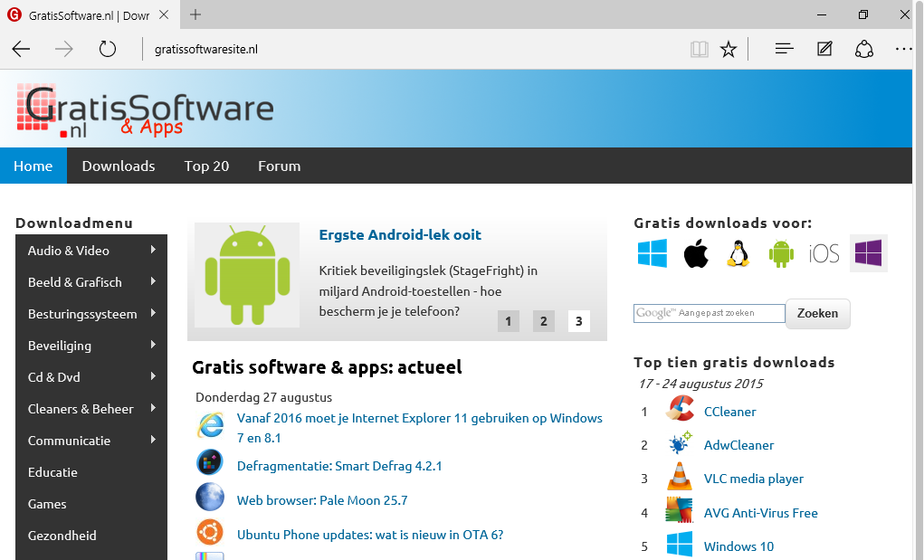Screen dimensions: 924x560
Task: Open the Downloads navigation tab
Action: tap(119, 166)
